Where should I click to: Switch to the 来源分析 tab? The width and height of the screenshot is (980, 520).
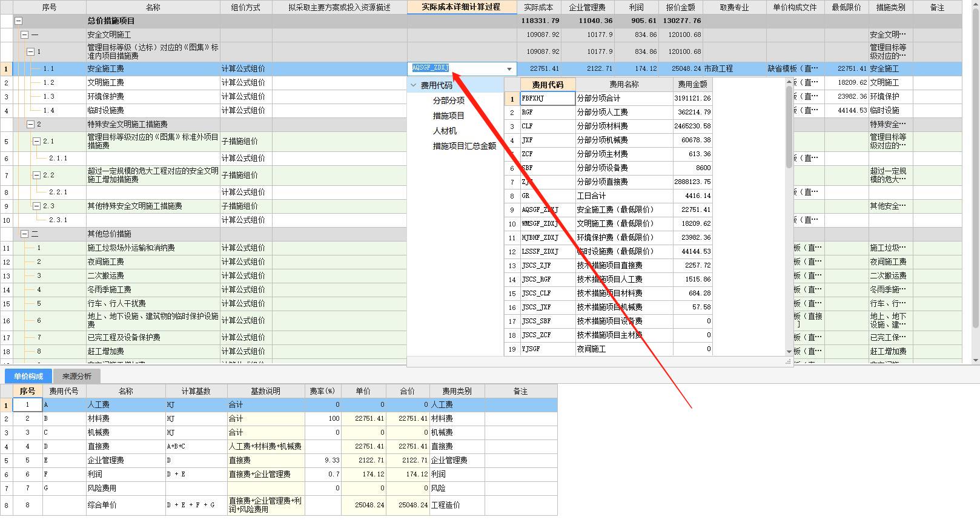(77, 376)
